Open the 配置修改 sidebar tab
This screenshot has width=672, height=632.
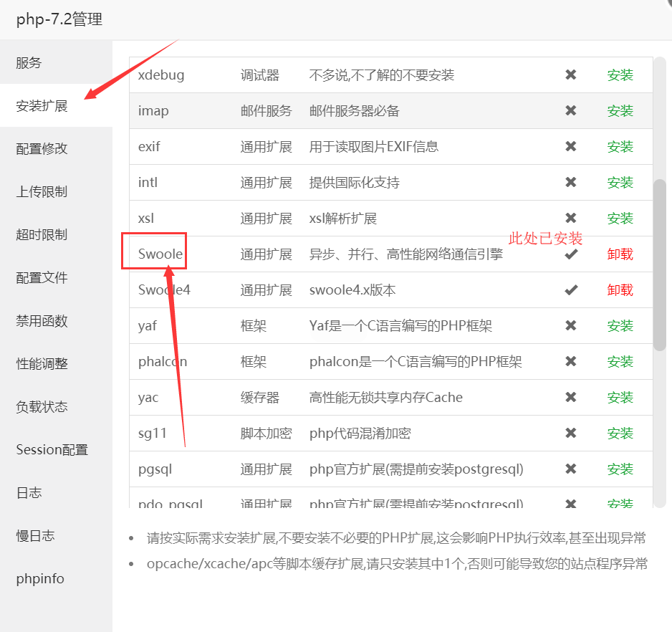56,148
